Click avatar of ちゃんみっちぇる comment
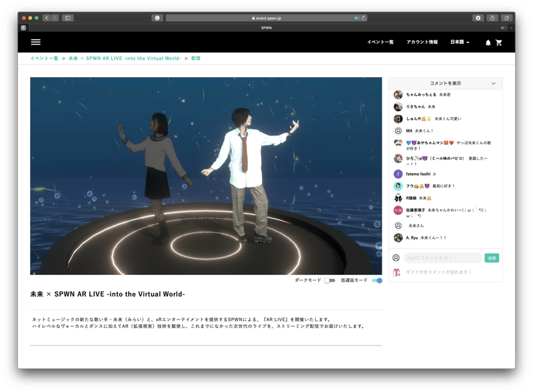Viewport: 533px width, 392px height. pyautogui.click(x=398, y=95)
